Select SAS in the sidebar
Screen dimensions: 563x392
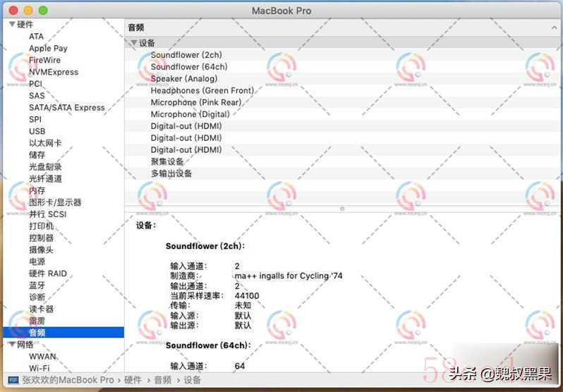(37, 95)
